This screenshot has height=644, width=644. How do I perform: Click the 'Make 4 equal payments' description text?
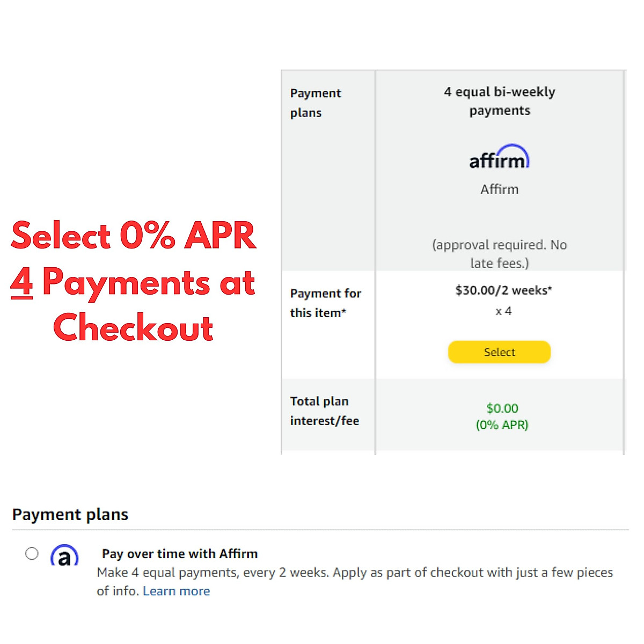[354, 573]
